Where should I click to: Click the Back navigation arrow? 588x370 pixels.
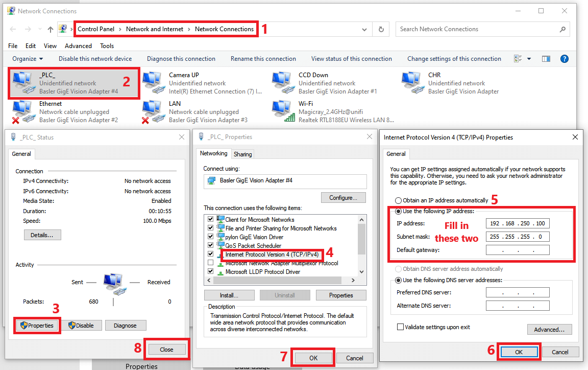tap(13, 29)
